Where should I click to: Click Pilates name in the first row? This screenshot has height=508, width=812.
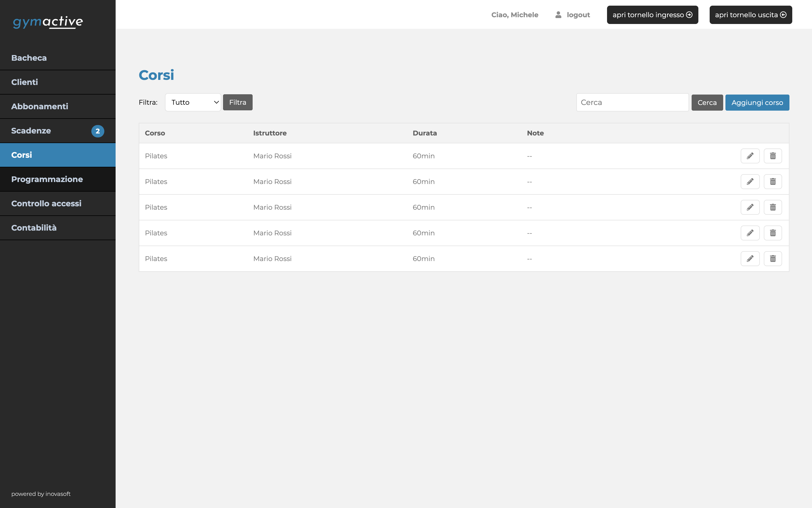[x=156, y=156]
